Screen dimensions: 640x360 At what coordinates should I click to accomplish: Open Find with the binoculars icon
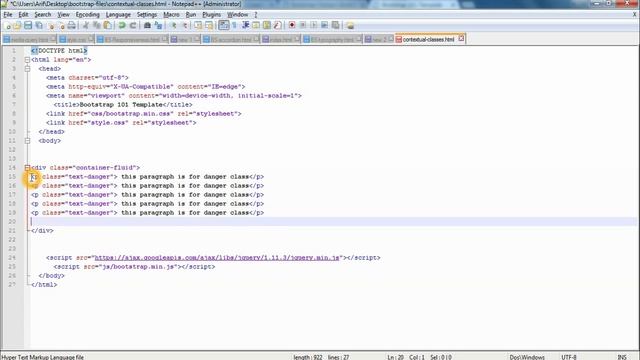pyautogui.click(x=147, y=26)
